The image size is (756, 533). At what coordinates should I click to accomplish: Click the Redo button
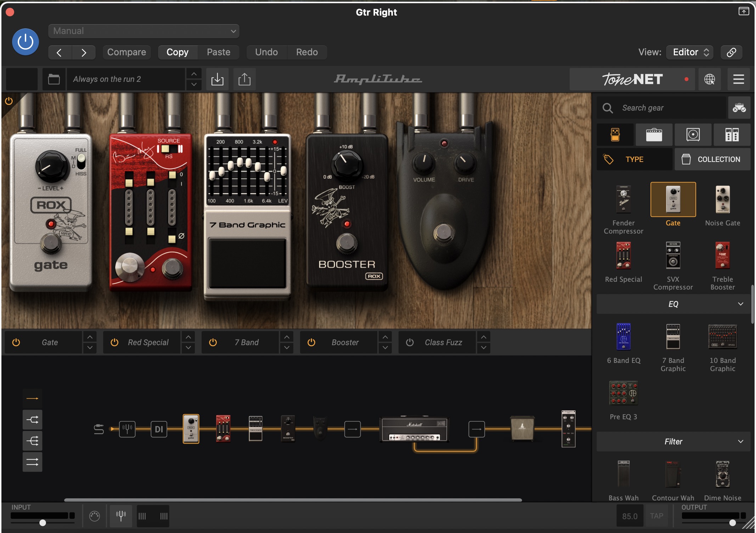[307, 52]
